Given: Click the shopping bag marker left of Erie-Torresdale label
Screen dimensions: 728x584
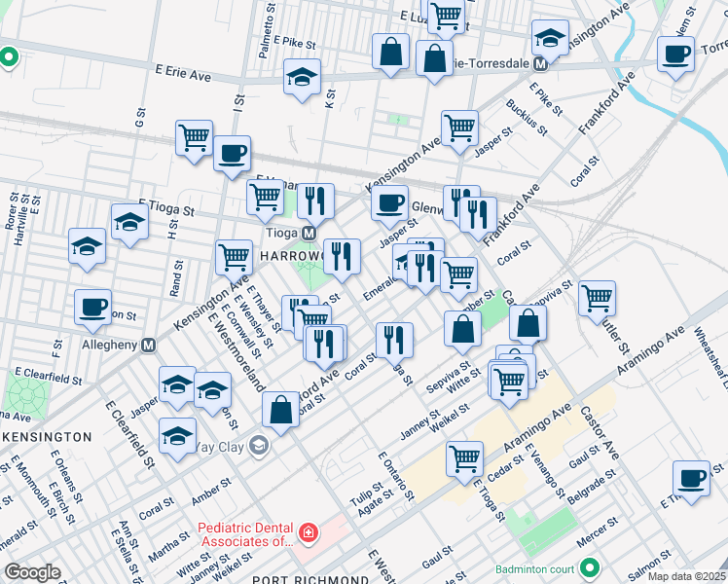Looking at the screenshot, I should tap(435, 60).
